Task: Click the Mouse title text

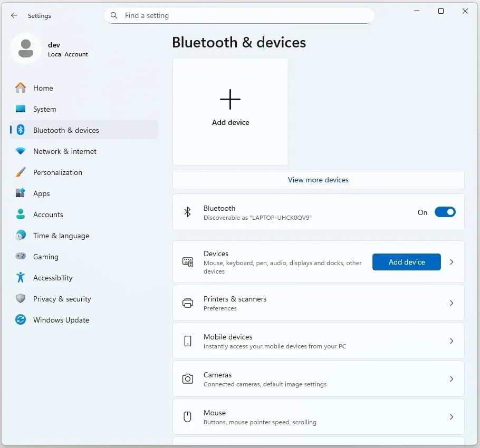Action: [215, 413]
